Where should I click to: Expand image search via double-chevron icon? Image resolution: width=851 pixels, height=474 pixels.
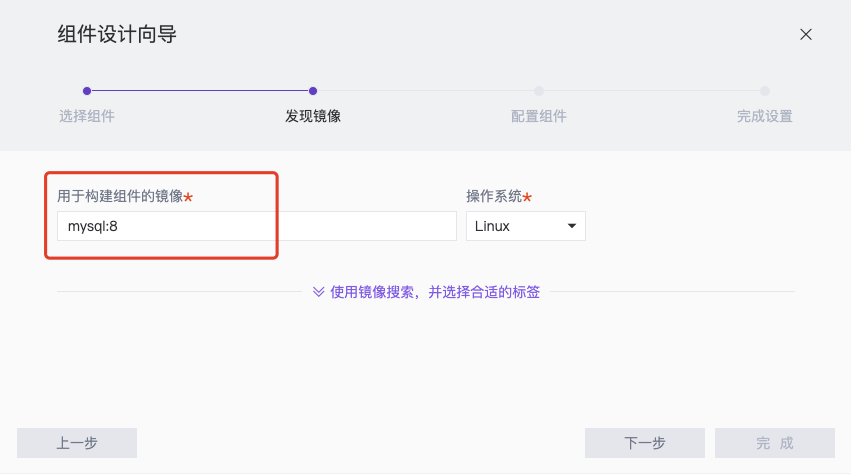(319, 292)
